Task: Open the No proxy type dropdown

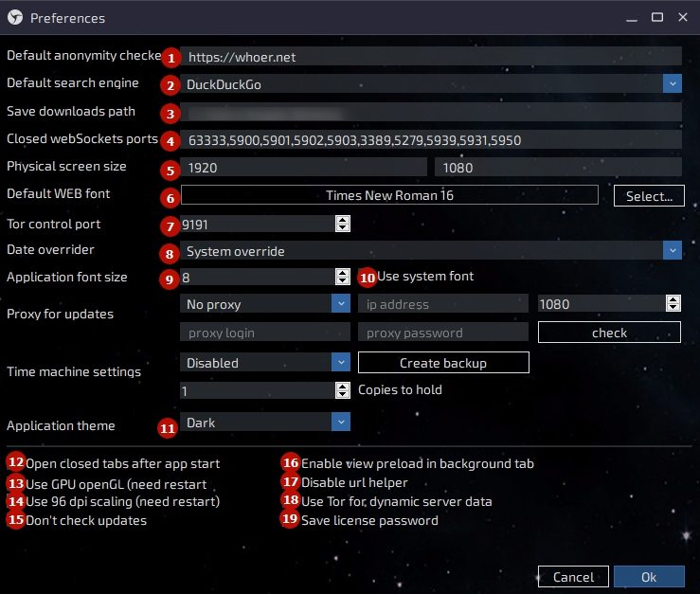Action: point(341,304)
